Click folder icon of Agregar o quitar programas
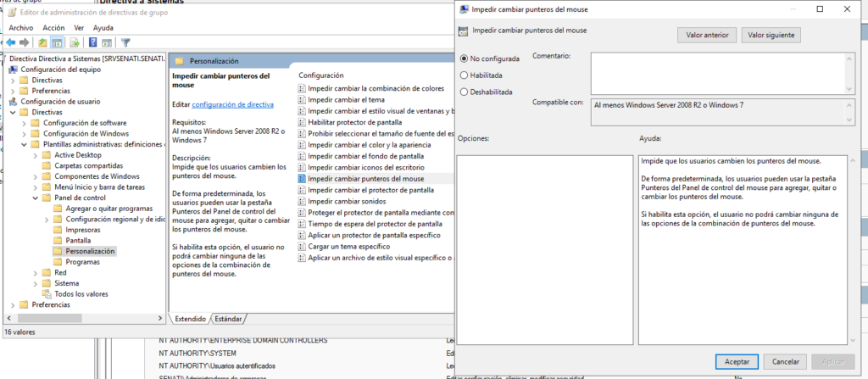Viewport: 868px width, 379px height. (57, 209)
